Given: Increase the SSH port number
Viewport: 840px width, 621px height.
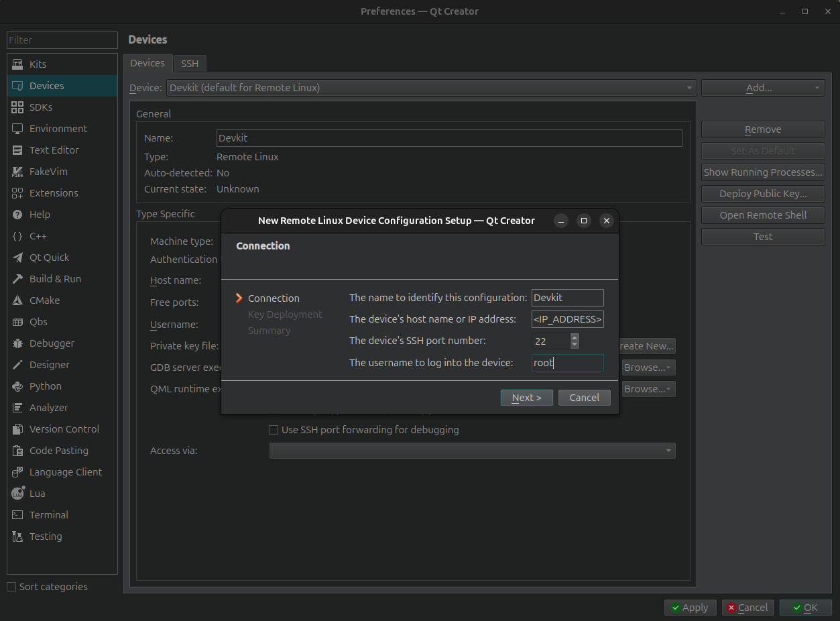Looking at the screenshot, I should 575,337.
